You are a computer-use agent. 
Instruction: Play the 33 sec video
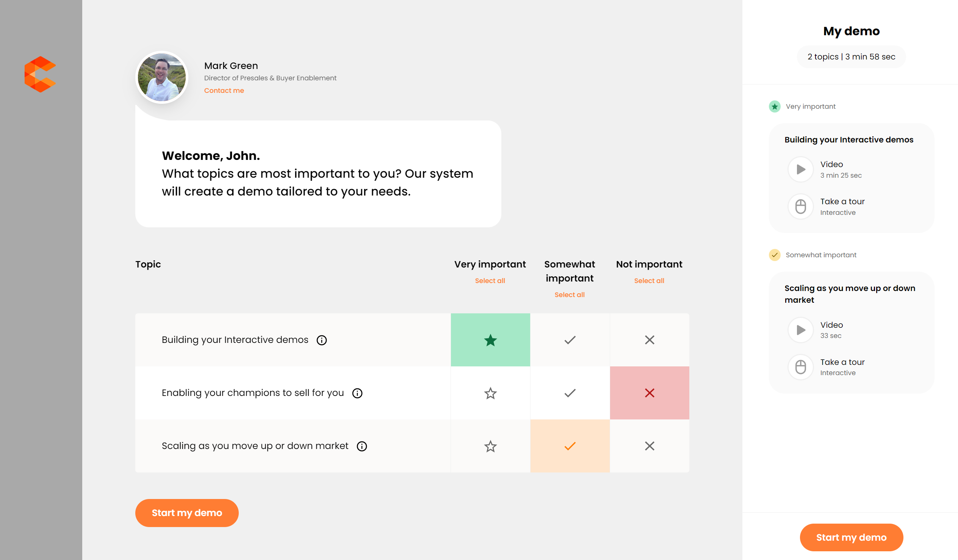(x=800, y=330)
